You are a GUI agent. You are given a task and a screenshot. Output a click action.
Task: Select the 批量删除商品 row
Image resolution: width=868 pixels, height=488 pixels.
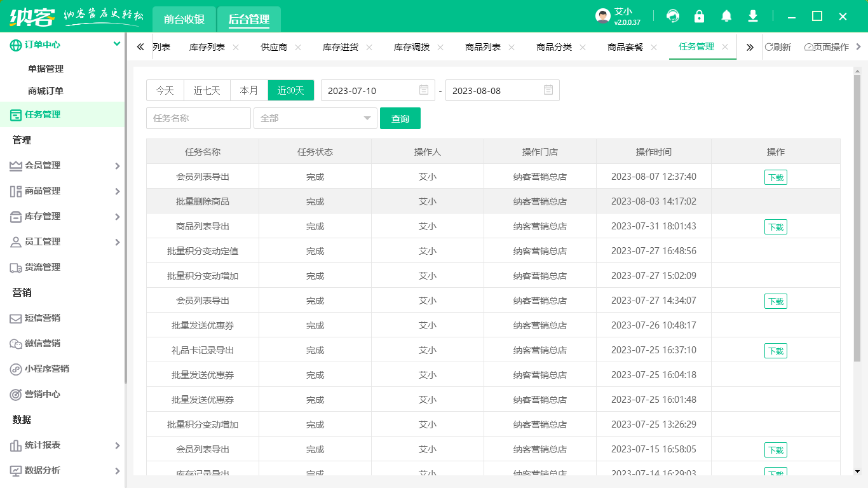493,201
